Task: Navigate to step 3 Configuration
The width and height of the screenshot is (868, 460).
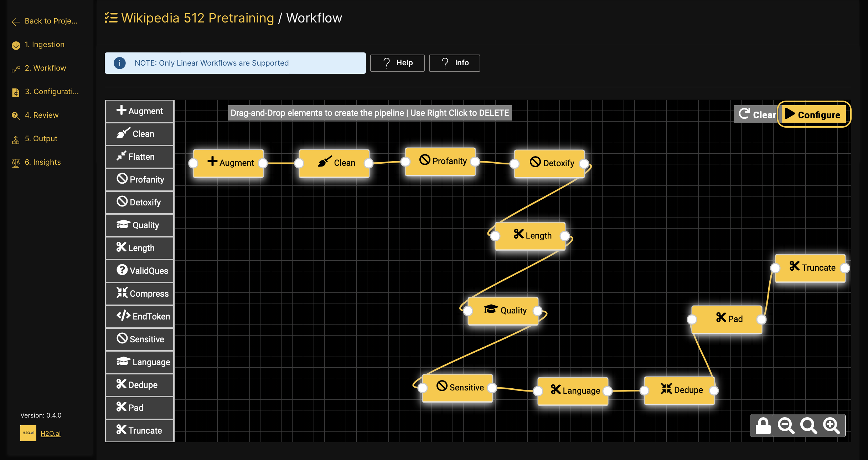Action: (x=47, y=92)
